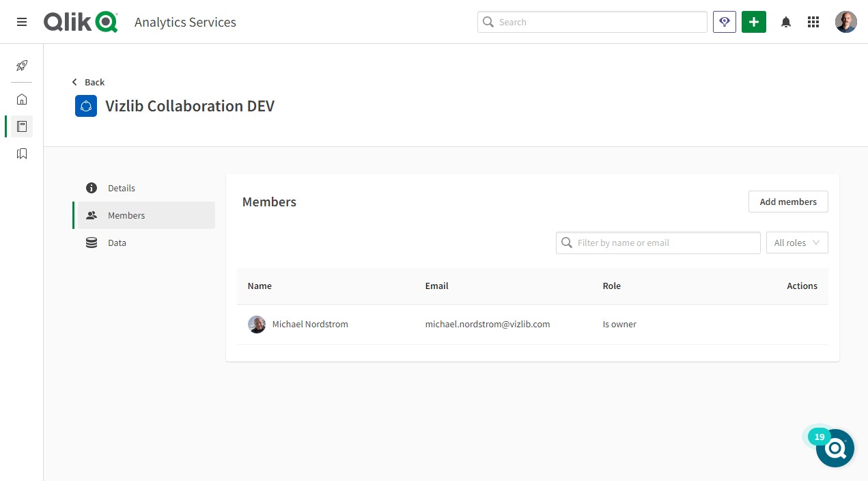Image resolution: width=868 pixels, height=481 pixels.
Task: Go to Home via sidebar house icon
Action: (x=22, y=99)
